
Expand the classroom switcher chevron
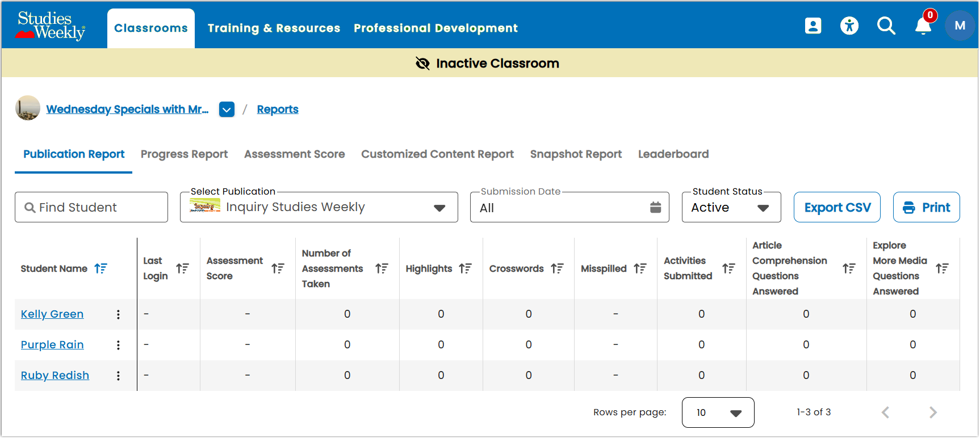coord(227,109)
